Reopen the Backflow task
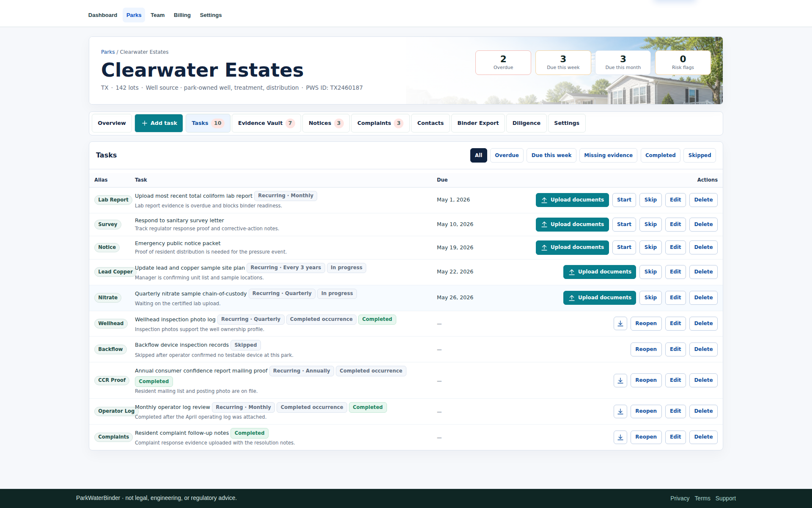 [x=646, y=349]
